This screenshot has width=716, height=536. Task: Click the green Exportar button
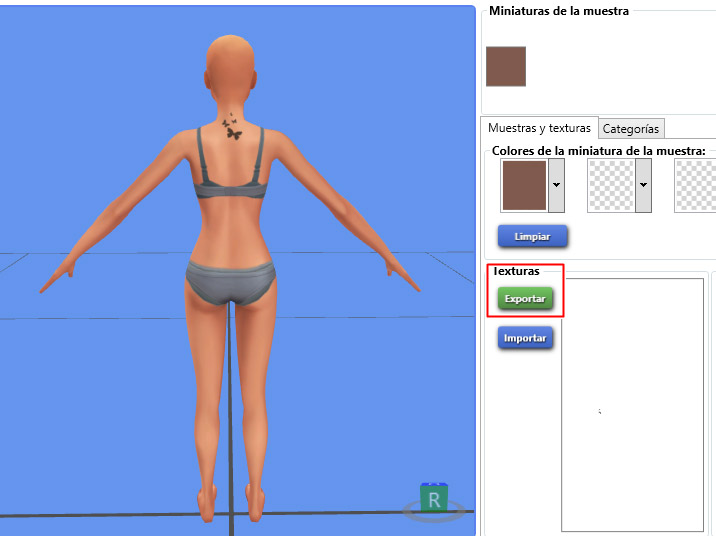pyautogui.click(x=525, y=299)
